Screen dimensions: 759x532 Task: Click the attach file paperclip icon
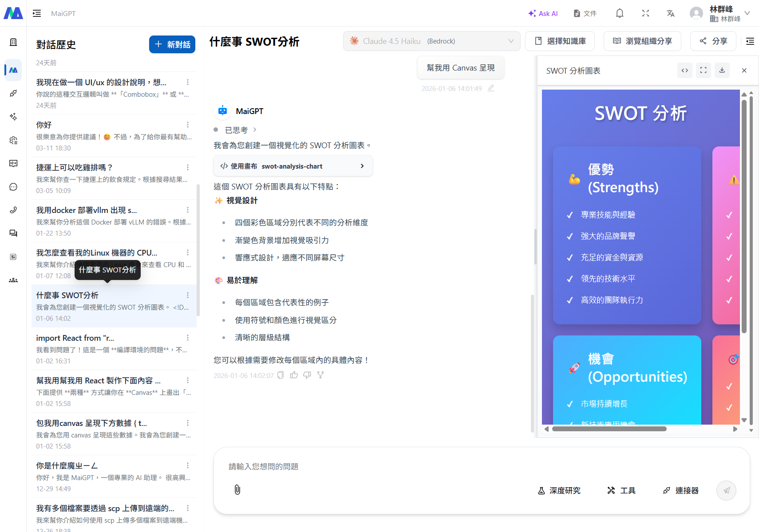click(x=237, y=489)
